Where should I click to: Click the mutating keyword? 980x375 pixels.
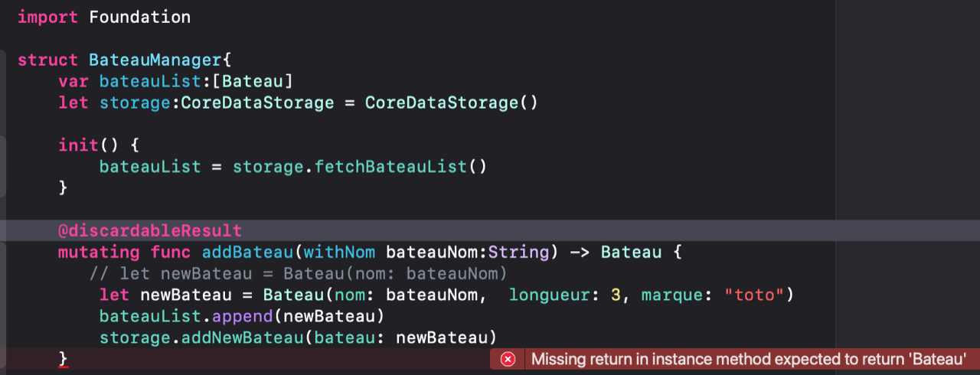pos(99,252)
